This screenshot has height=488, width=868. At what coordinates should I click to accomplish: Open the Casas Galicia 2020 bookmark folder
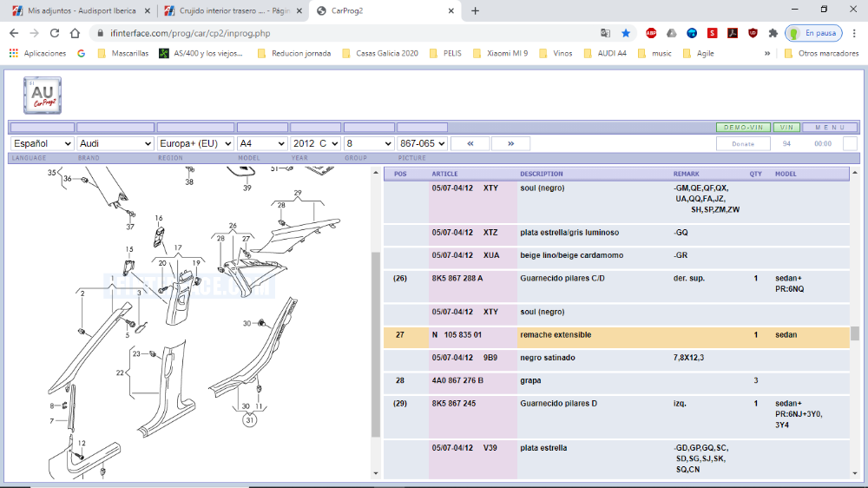coord(380,53)
